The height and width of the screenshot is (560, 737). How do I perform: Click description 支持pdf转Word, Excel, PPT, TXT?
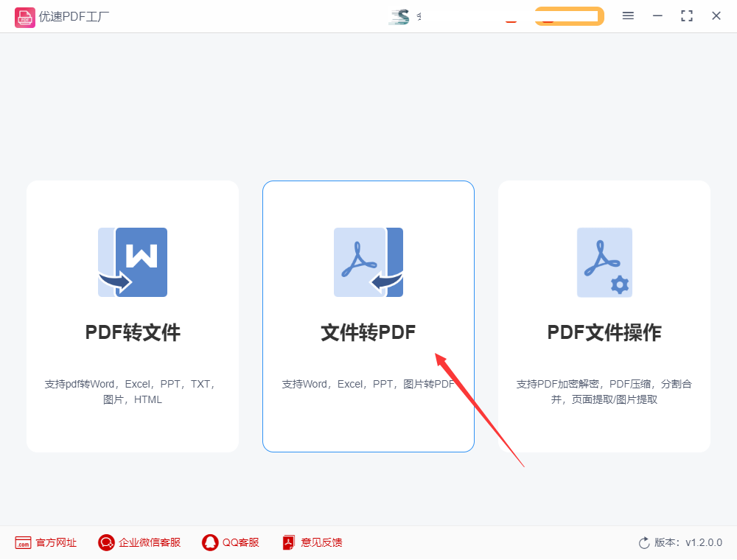[x=130, y=392]
